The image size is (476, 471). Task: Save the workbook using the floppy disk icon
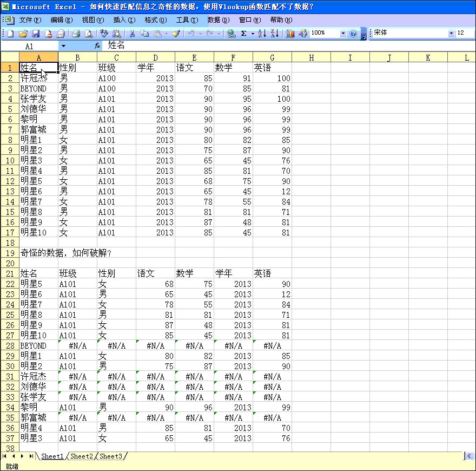[36, 34]
